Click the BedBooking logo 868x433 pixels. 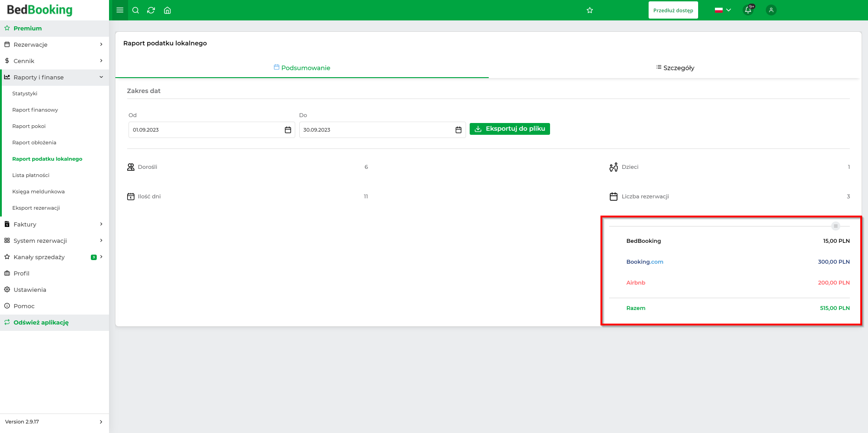(40, 10)
